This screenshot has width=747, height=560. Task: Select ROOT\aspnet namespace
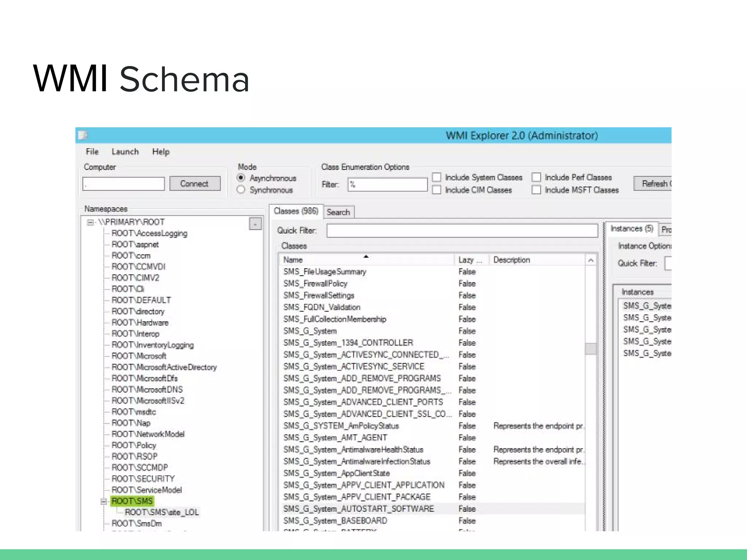135,244
